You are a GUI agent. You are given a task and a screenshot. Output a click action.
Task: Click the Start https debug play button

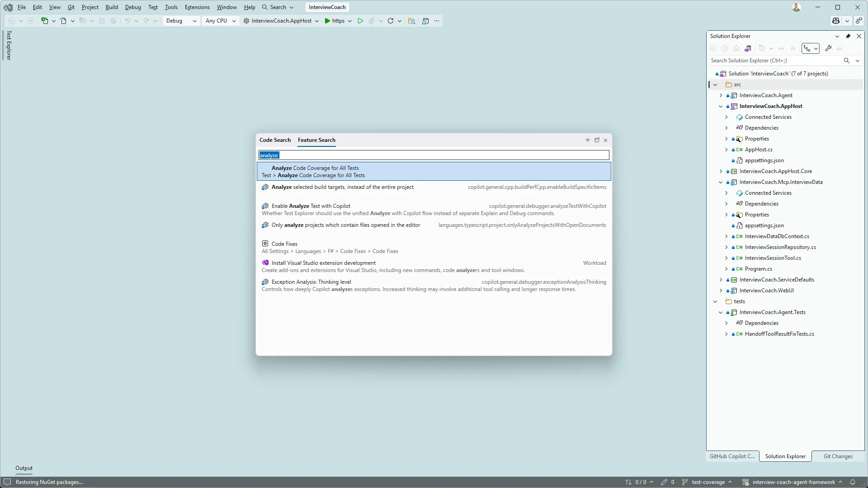[x=335, y=21]
